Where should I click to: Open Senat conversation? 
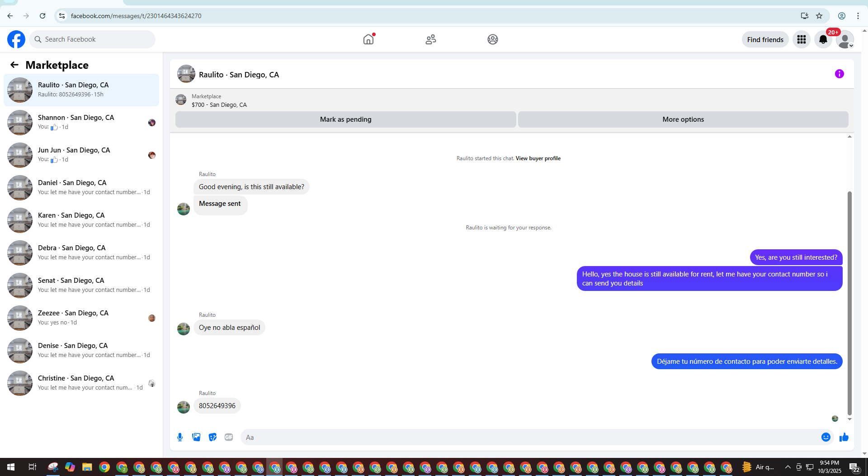click(81, 285)
